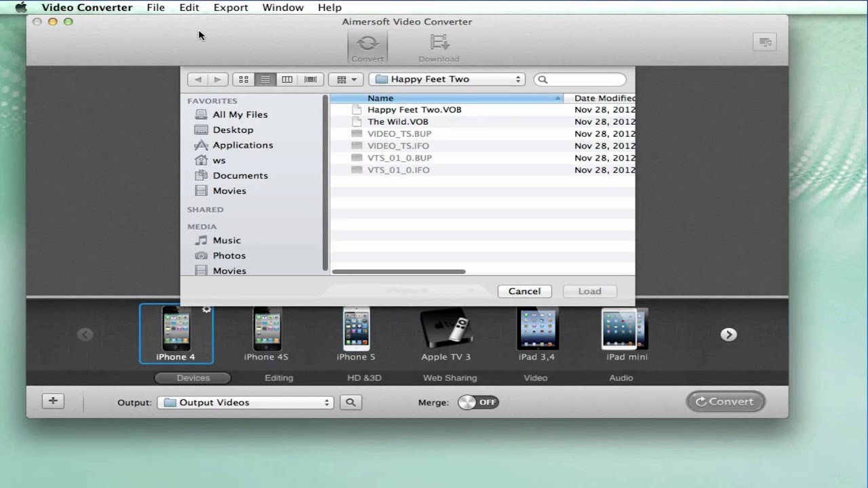The width and height of the screenshot is (868, 488).
Task: Open Desktop in sidebar
Action: [233, 129]
